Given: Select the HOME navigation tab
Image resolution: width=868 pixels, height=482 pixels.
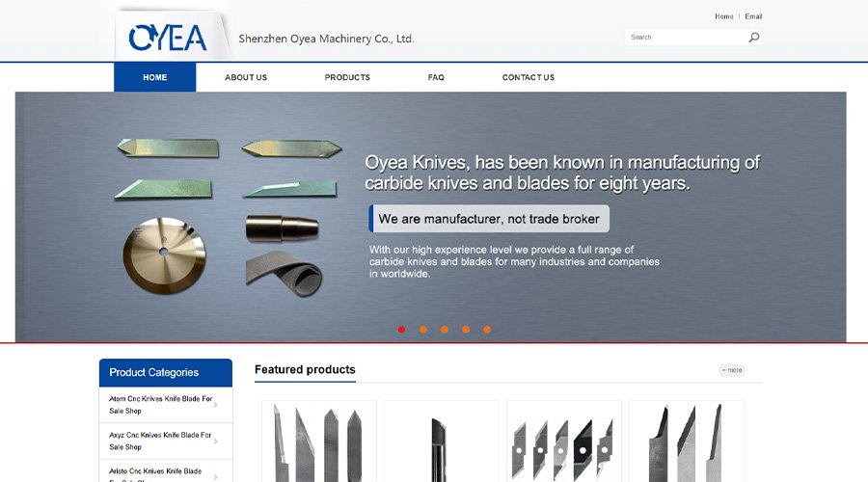Looking at the screenshot, I should tap(155, 77).
